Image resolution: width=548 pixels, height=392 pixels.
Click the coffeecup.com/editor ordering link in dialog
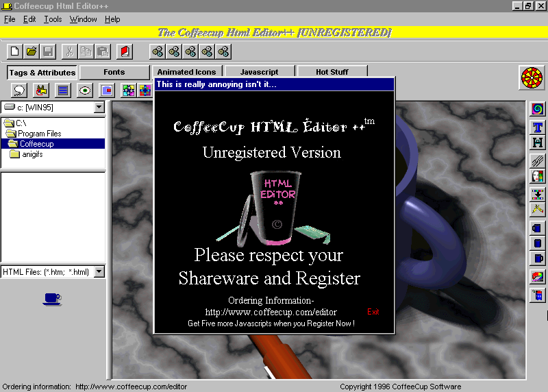pos(271,312)
